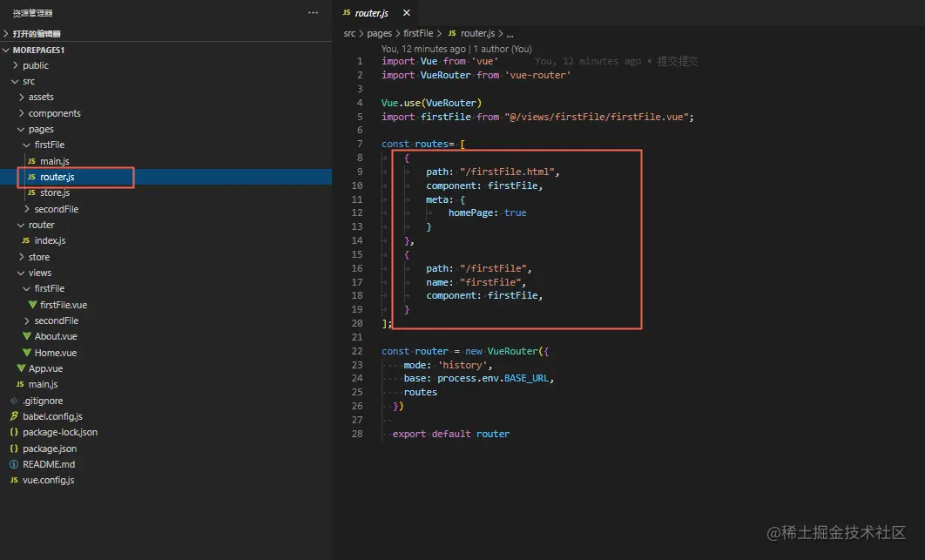This screenshot has width=925, height=560.
Task: Click the base: process.env.BASE_URL line
Action: point(478,378)
